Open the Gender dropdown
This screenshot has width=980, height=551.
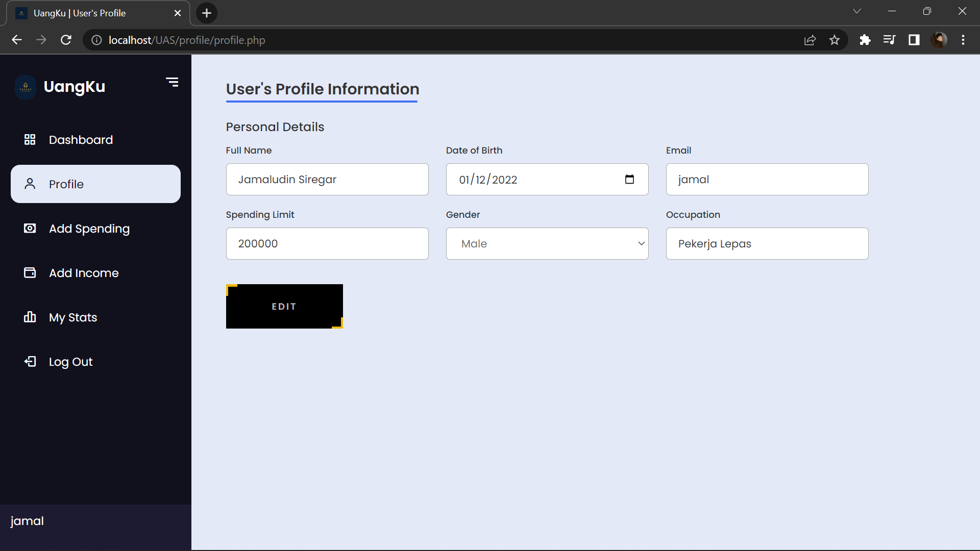(x=547, y=243)
